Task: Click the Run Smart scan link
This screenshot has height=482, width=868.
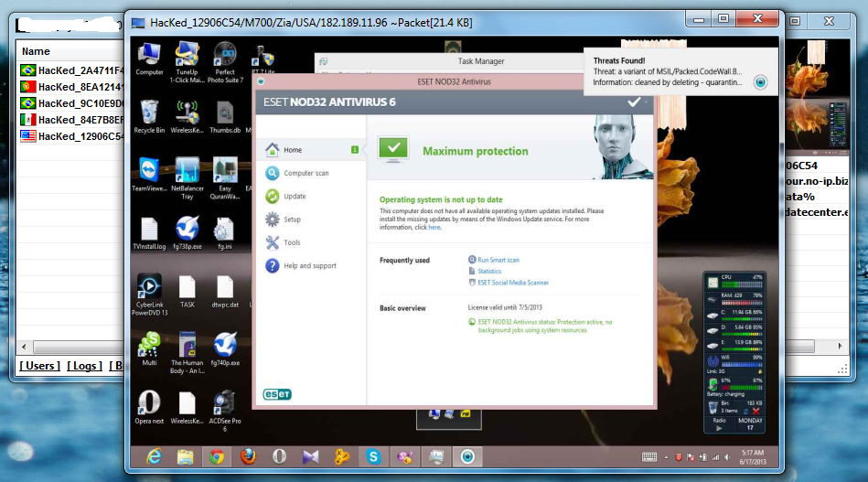Action: tap(498, 260)
